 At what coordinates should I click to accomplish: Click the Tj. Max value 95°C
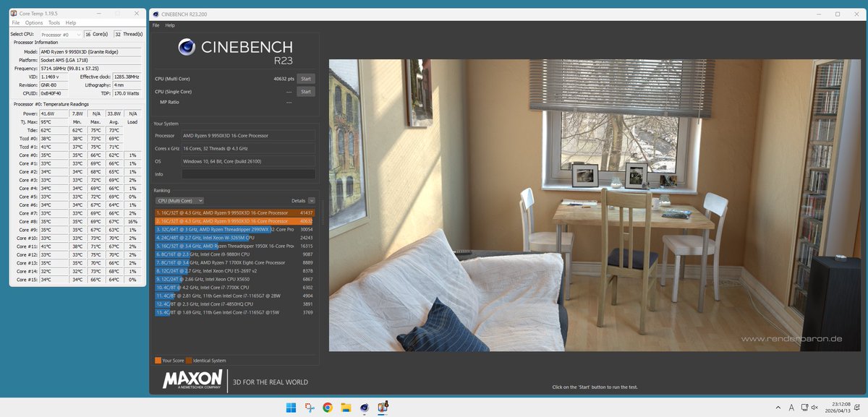pos(54,121)
